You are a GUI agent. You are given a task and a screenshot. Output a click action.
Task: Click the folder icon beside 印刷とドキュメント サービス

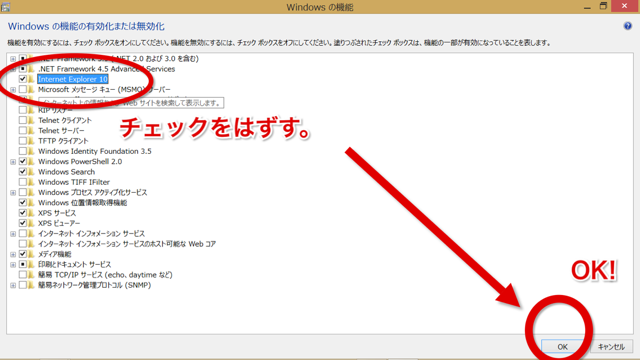[31, 264]
